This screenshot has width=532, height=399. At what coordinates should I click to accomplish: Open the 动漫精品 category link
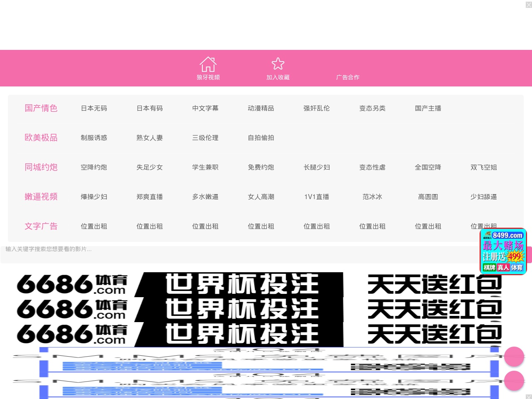[x=261, y=108]
